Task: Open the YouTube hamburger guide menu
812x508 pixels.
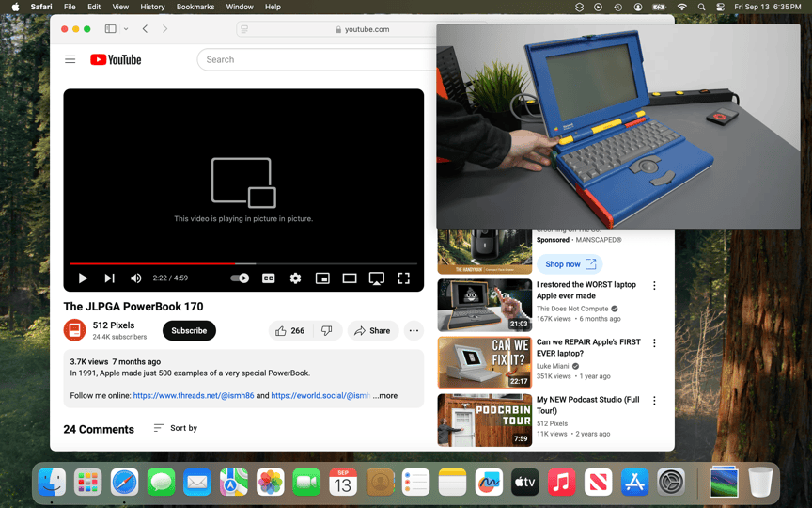Action: (70, 59)
